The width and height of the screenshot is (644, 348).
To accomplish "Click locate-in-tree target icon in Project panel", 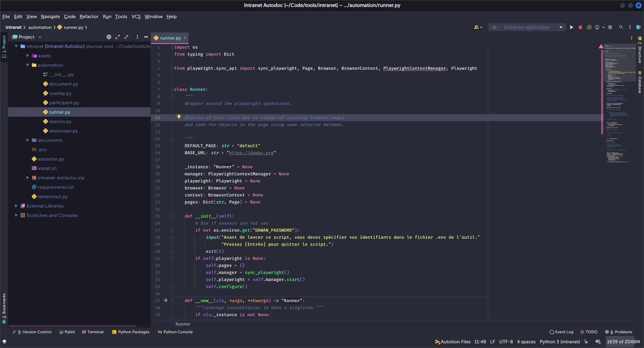I will (x=109, y=37).
